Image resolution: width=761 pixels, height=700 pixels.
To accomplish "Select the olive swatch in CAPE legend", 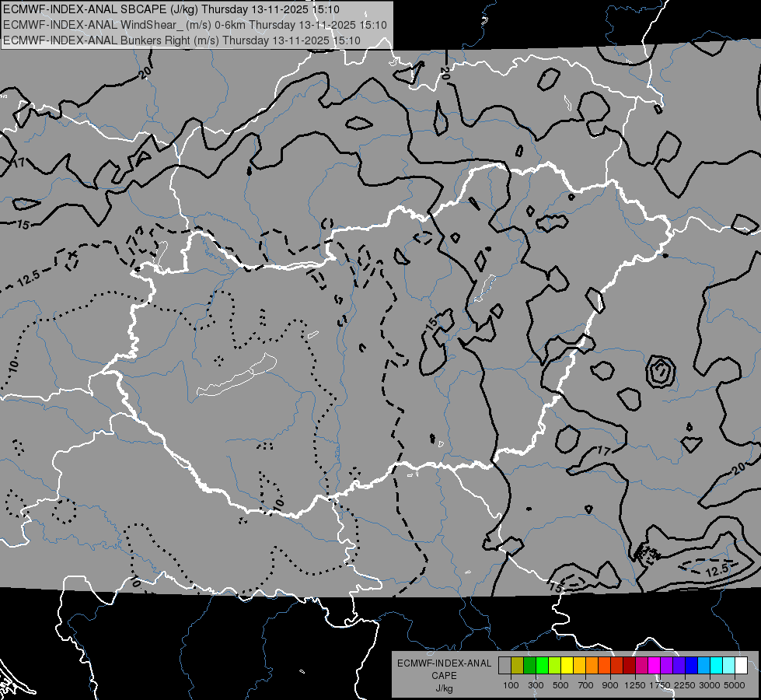I will [518, 665].
